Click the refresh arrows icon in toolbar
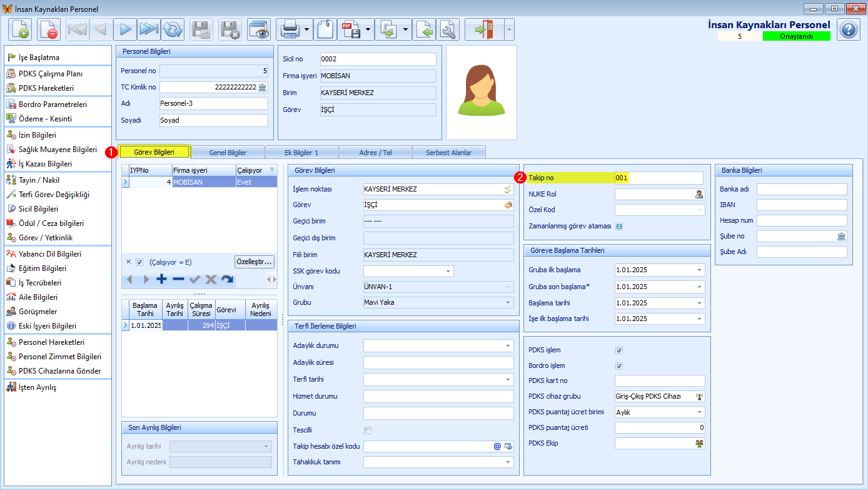Image resolution: width=868 pixels, height=490 pixels. [173, 29]
